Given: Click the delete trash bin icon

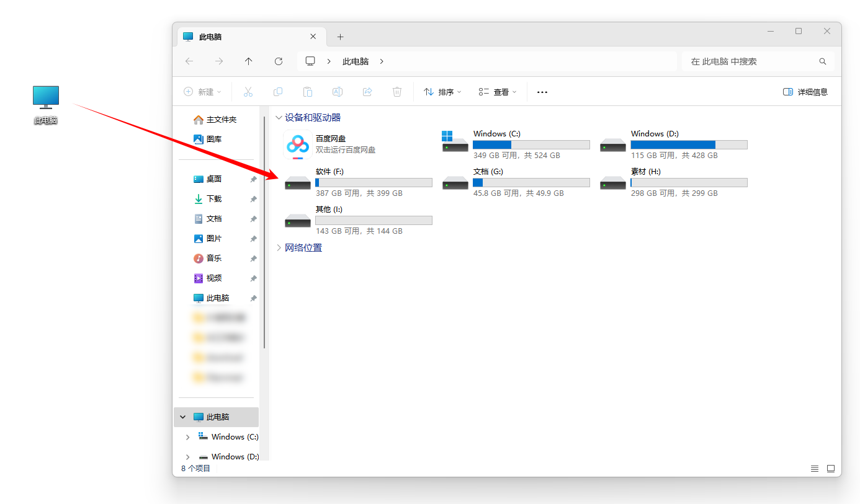Looking at the screenshot, I should [397, 92].
